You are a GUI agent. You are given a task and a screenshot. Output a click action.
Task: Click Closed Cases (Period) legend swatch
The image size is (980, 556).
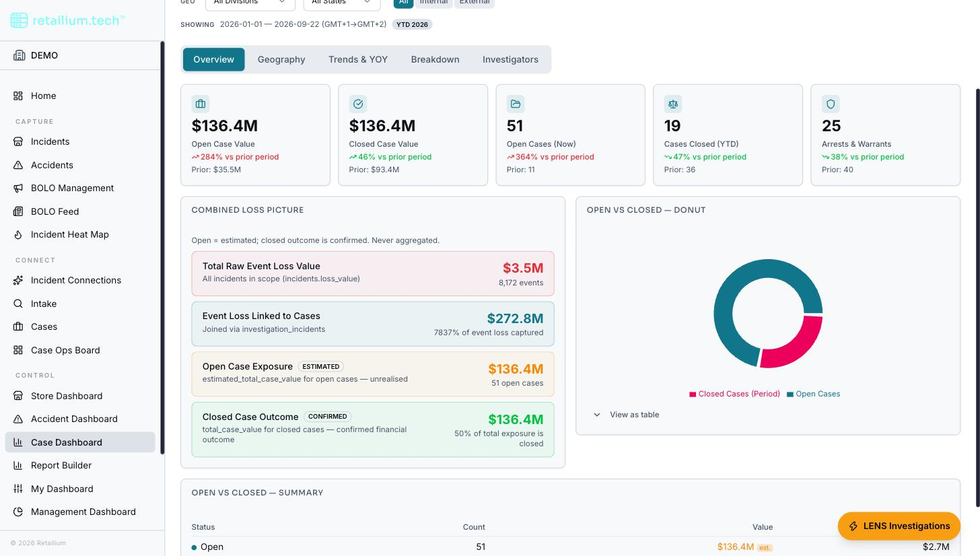coord(693,394)
